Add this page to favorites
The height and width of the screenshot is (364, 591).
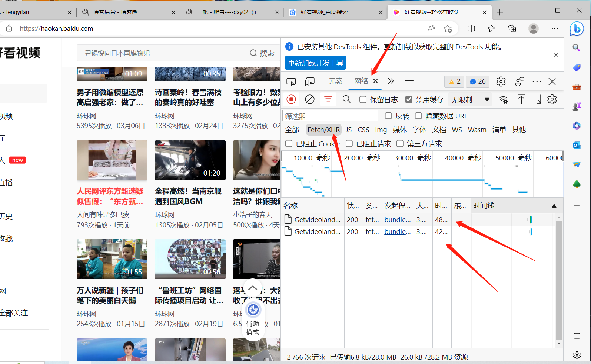[x=448, y=29]
